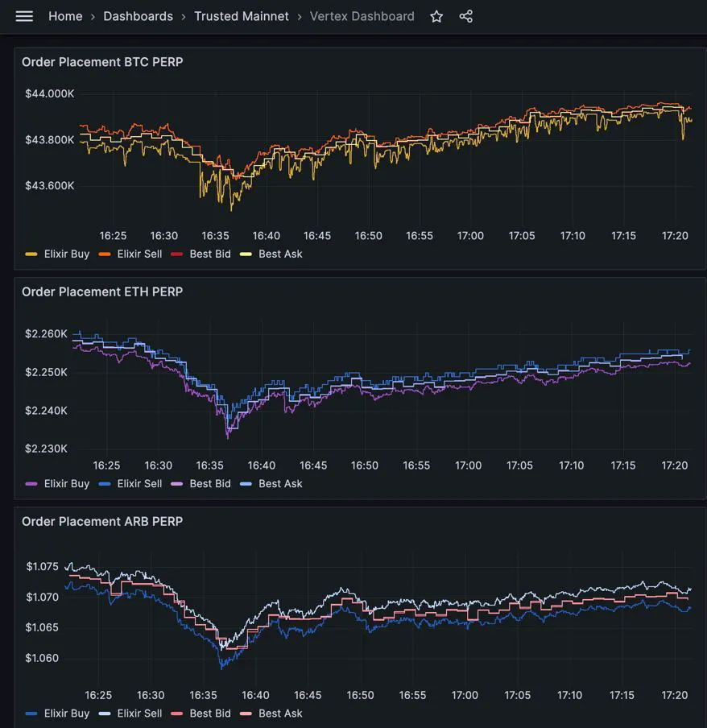Screen dimensions: 707x728
Task: Open Order Placement ARB PERP panel title
Action: (x=102, y=521)
